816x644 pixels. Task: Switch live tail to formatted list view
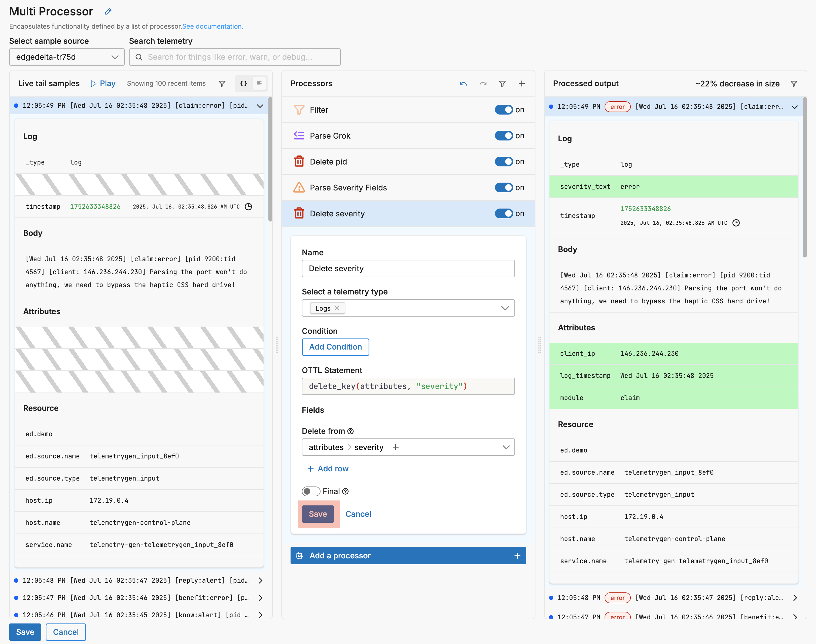(x=259, y=83)
